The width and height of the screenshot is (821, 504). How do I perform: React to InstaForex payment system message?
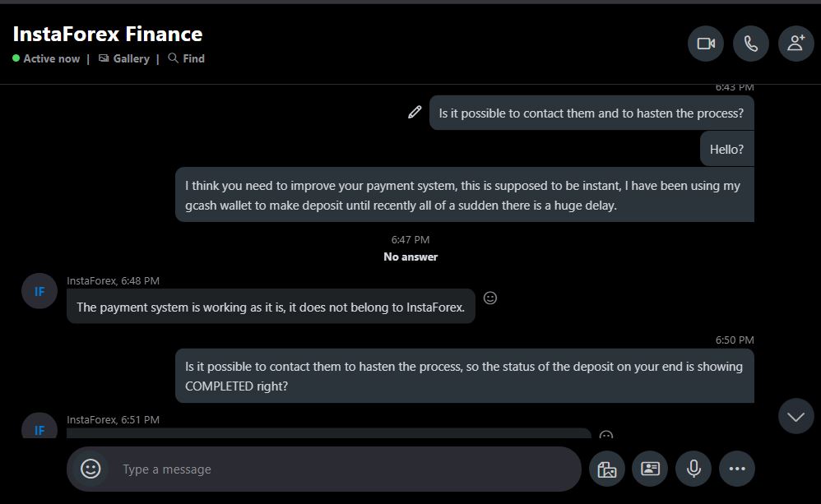(x=490, y=298)
